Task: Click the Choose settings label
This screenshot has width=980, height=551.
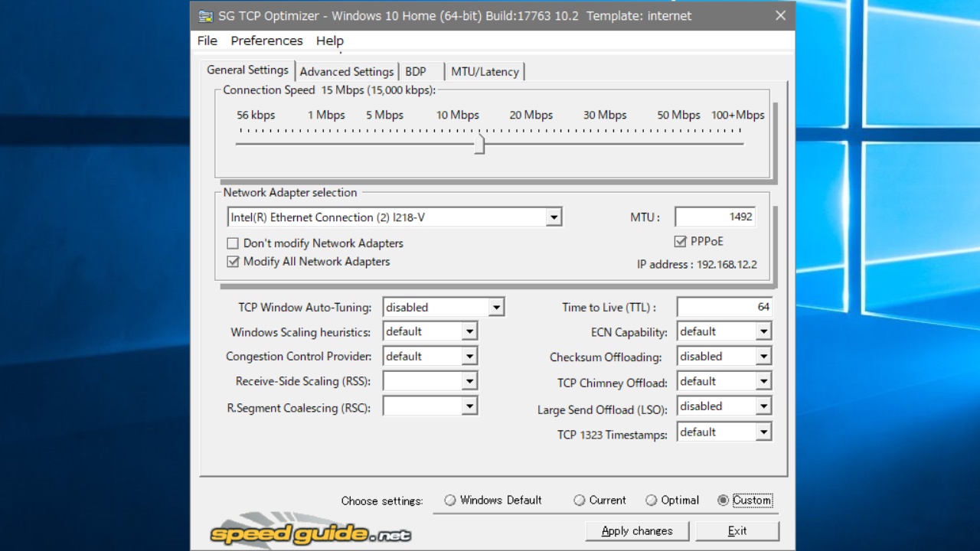Action: [x=382, y=501]
